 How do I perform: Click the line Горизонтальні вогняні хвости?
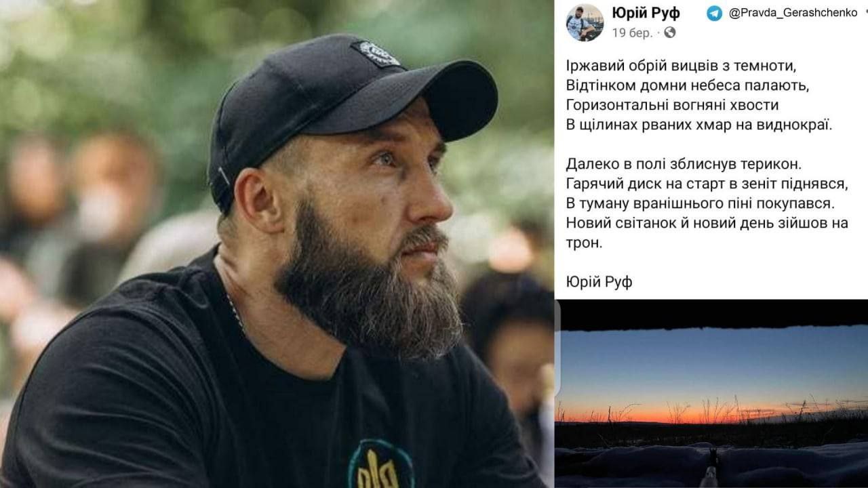(x=672, y=106)
